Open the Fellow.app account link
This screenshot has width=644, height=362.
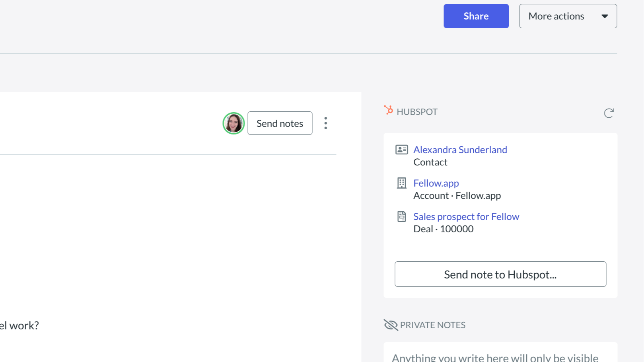point(436,183)
